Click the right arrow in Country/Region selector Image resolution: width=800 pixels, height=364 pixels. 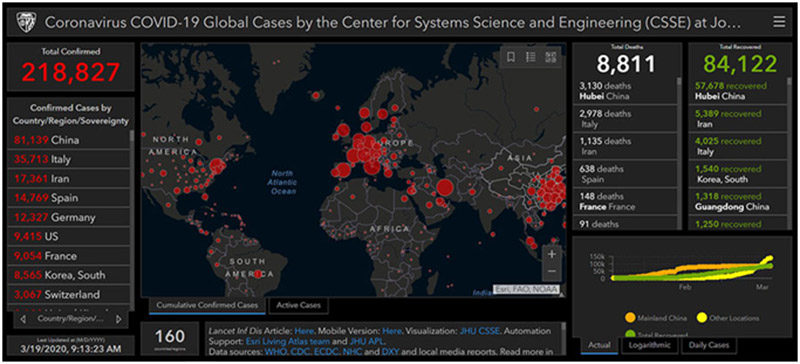click(119, 319)
